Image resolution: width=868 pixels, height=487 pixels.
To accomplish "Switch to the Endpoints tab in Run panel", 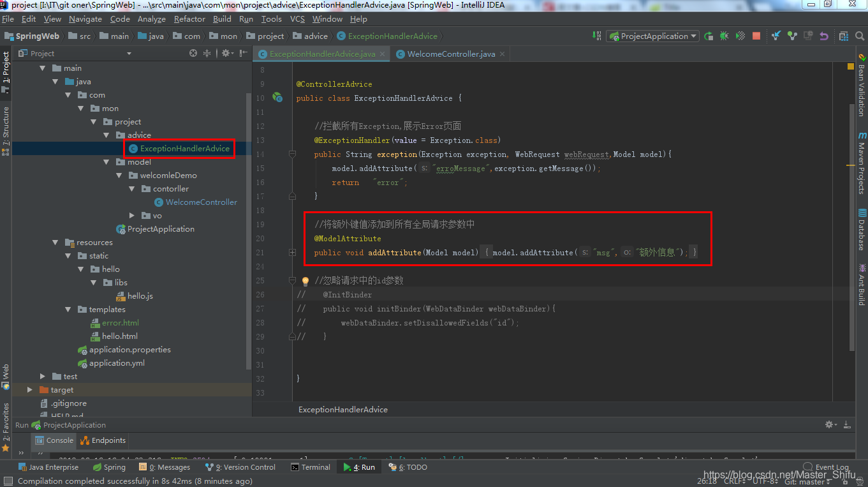I will coord(103,440).
